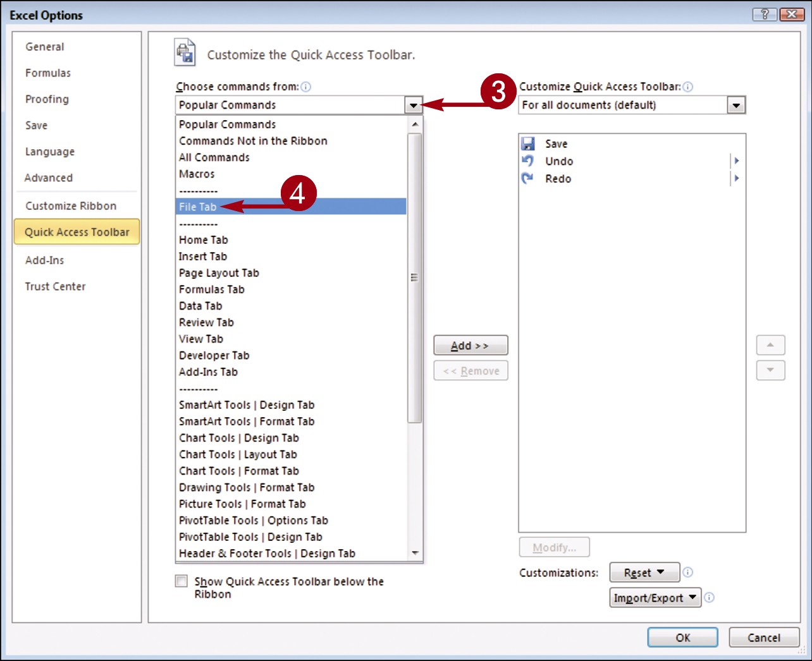The width and height of the screenshot is (812, 661).
Task: Click the Modify... button
Action: (x=555, y=547)
